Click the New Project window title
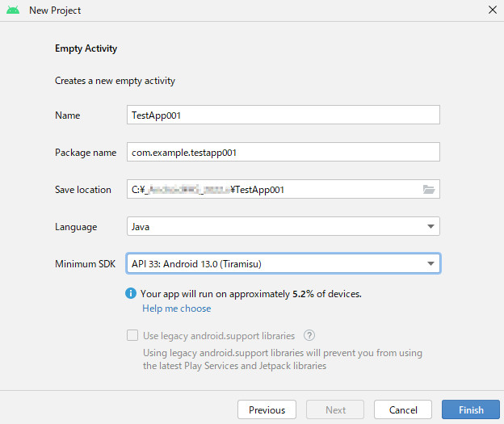Screen dimensions: 504x424 (55, 10)
